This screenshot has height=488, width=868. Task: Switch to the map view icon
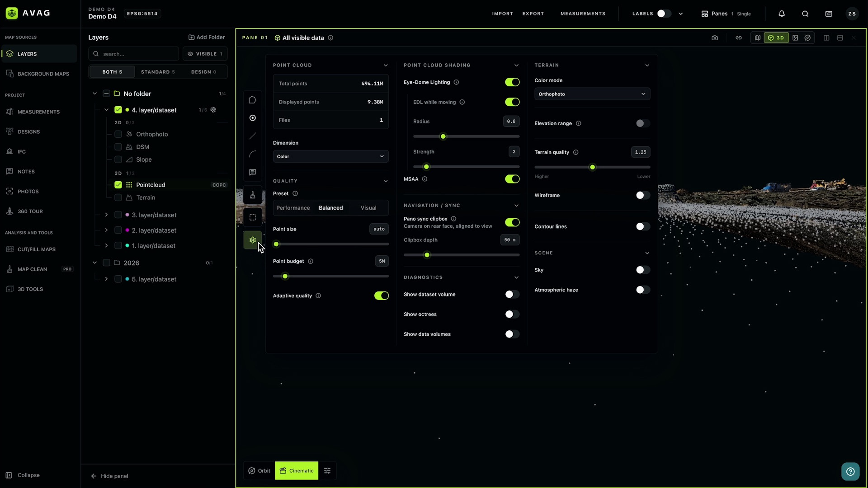pyautogui.click(x=758, y=38)
